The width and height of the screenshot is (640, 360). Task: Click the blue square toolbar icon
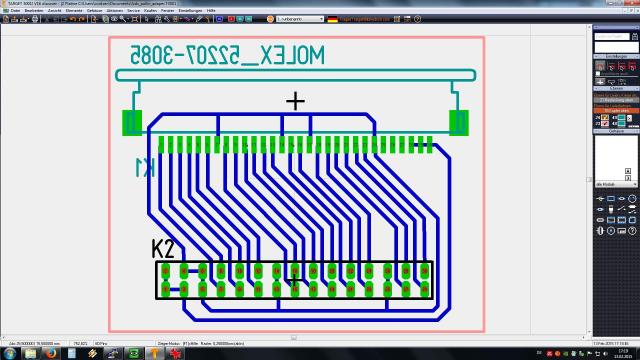[220, 19]
